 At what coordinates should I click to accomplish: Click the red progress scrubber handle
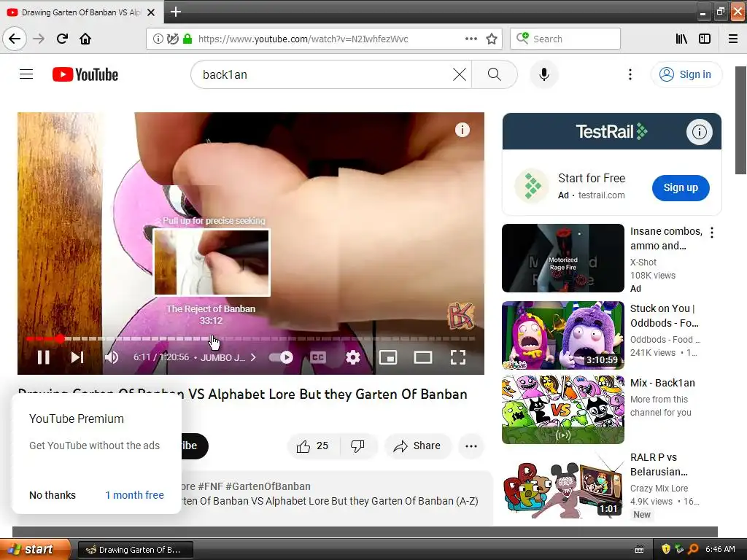pos(60,338)
